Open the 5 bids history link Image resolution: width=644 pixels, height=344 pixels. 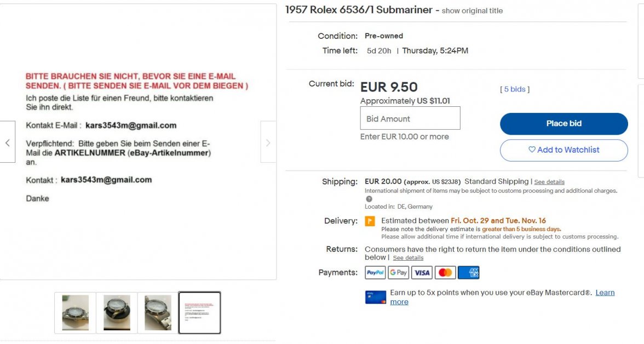point(515,89)
